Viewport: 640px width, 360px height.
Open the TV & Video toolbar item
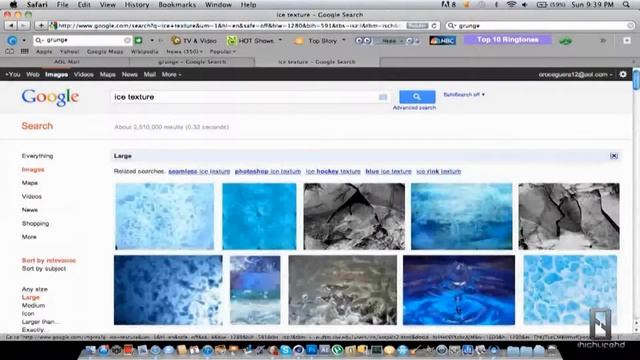coord(194,41)
